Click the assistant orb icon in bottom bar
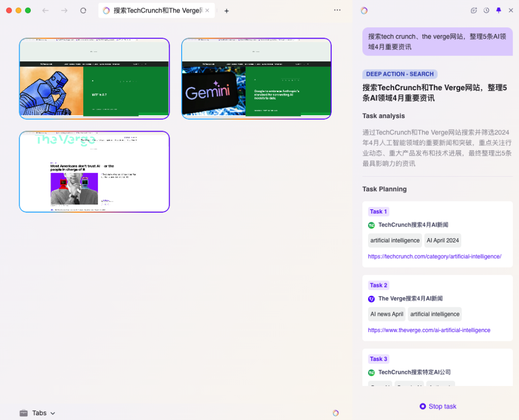 335,413
